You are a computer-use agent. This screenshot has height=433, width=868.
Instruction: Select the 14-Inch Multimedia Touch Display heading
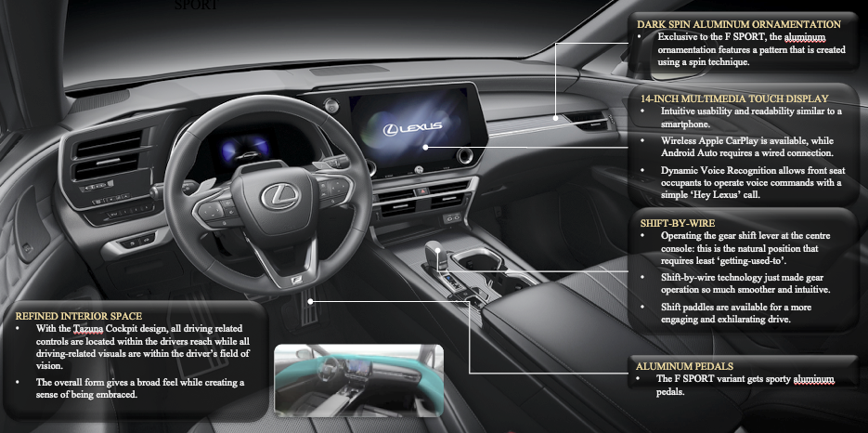[733, 98]
